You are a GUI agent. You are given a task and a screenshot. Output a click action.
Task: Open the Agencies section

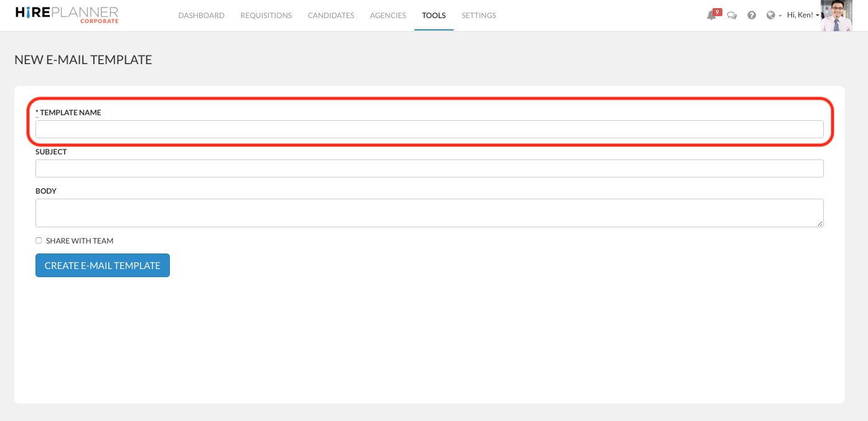pos(388,16)
